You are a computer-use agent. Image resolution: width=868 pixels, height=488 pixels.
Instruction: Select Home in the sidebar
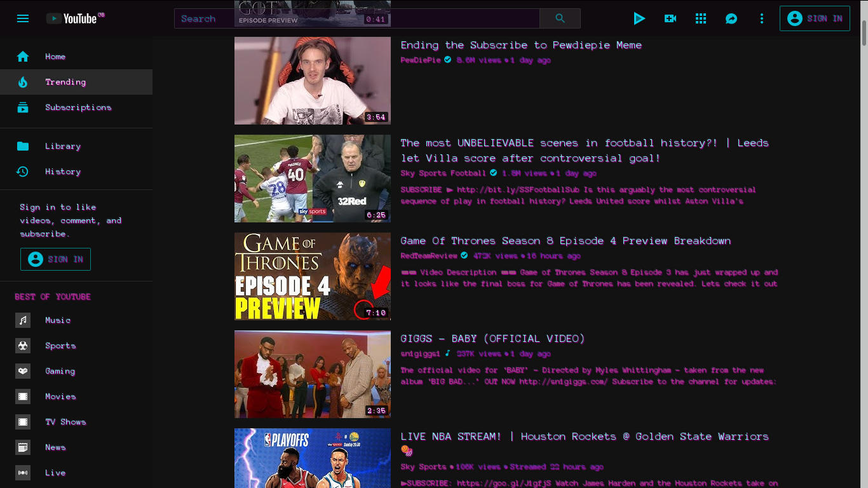coord(76,57)
